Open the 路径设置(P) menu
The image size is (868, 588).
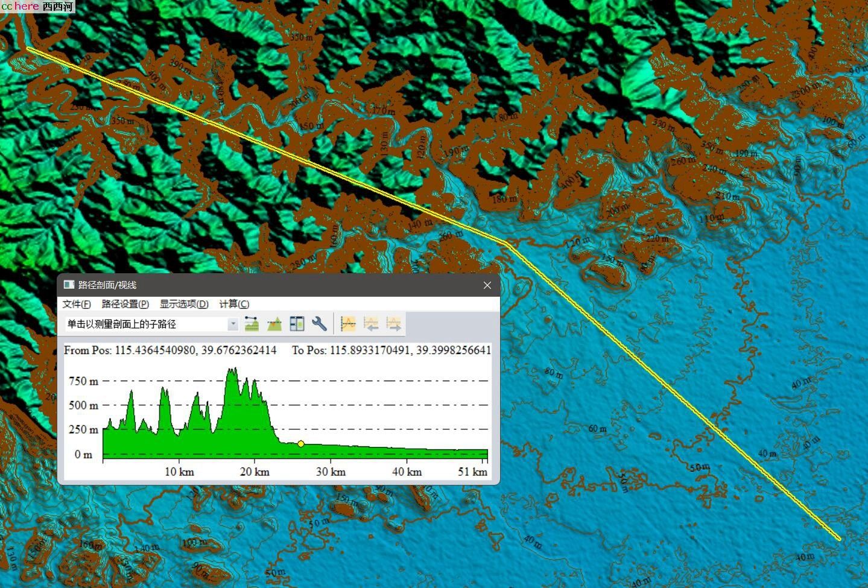pyautogui.click(x=125, y=304)
